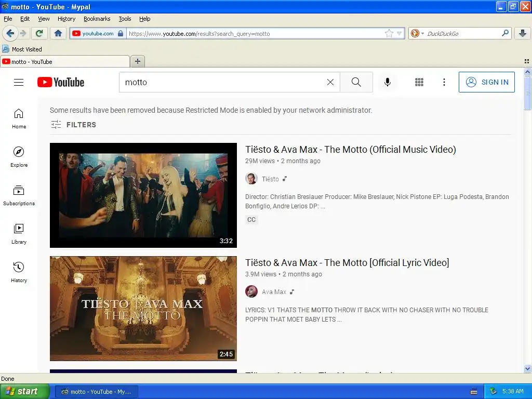Click the taskbar clock showing 5:38 AM
The width and height of the screenshot is (532, 399).
point(513,391)
